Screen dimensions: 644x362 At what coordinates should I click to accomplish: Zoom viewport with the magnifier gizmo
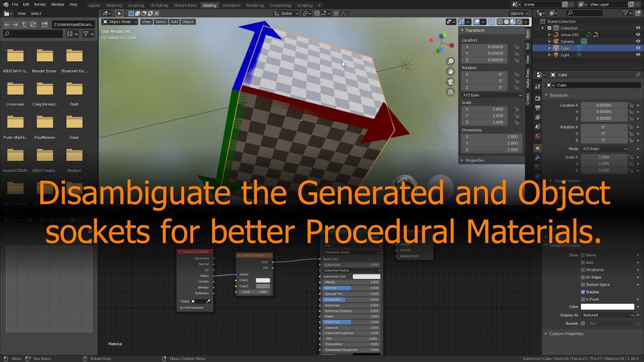(450, 61)
